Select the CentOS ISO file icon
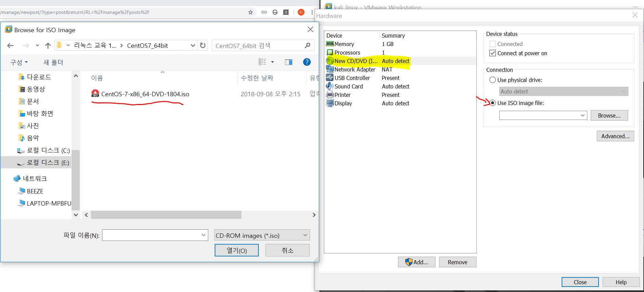644x292 pixels. pyautogui.click(x=95, y=94)
